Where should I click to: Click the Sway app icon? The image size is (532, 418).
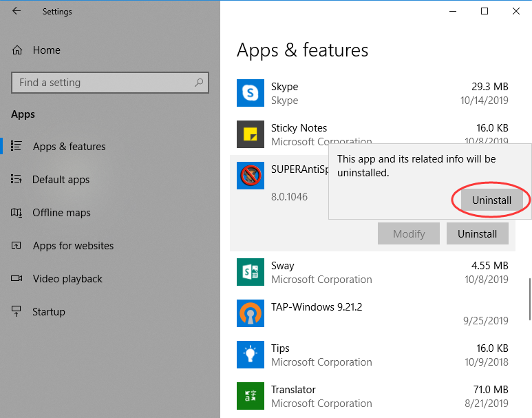[x=251, y=272]
